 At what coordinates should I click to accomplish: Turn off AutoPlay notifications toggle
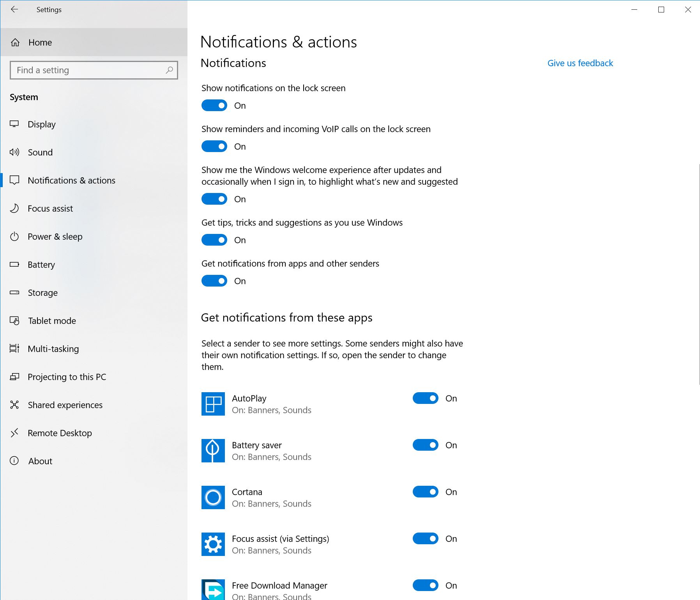426,398
